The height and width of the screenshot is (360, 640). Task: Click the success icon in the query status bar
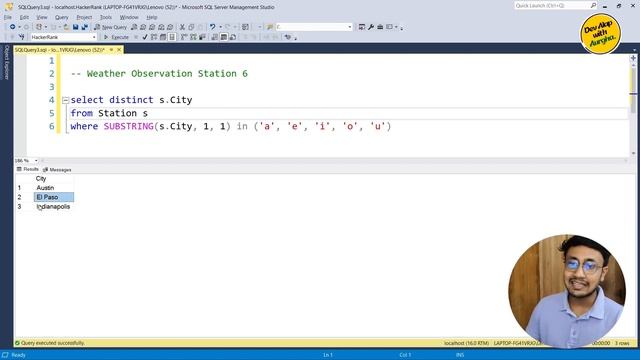(18, 343)
